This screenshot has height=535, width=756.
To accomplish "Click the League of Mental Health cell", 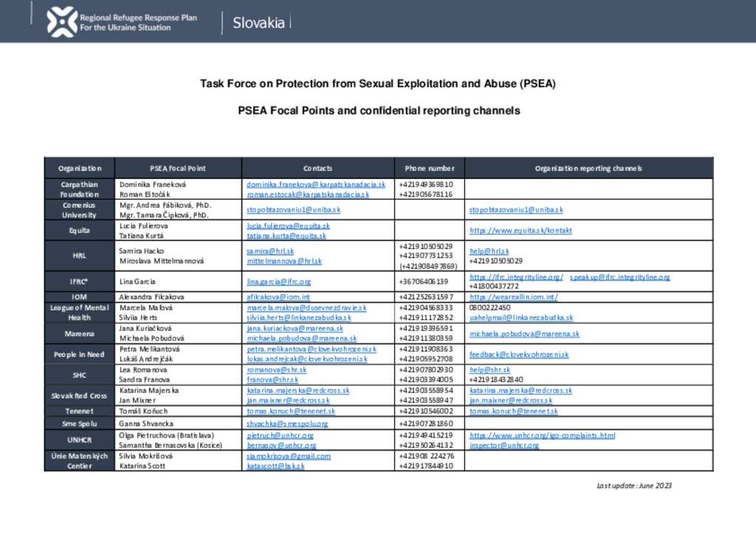I will (80, 313).
